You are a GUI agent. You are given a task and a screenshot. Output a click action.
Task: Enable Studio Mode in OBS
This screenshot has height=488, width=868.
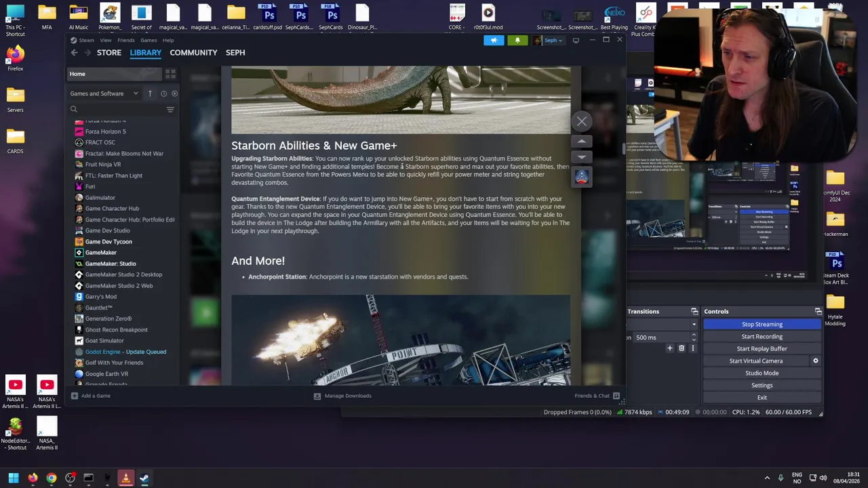click(762, 373)
